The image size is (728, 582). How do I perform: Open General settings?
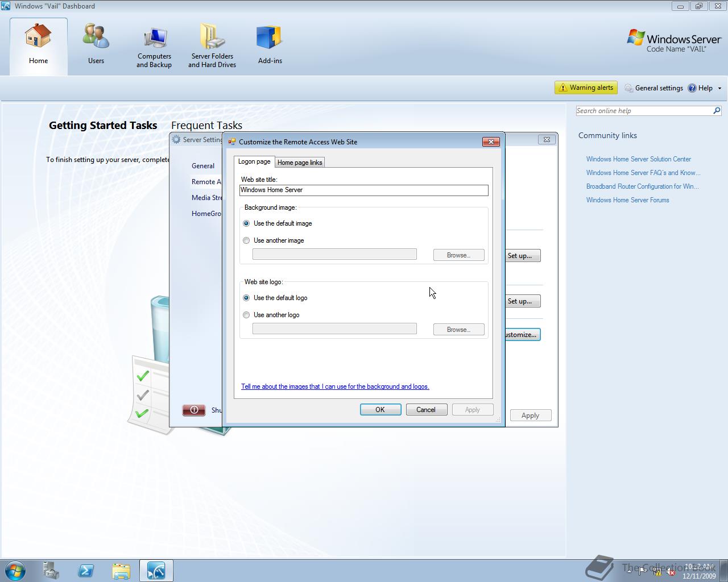(x=653, y=88)
